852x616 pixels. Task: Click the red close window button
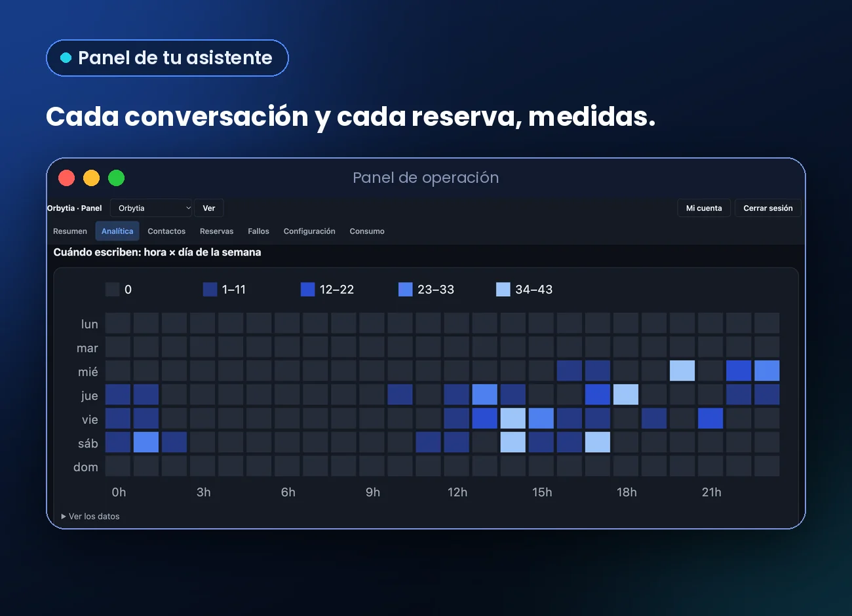[x=67, y=178]
